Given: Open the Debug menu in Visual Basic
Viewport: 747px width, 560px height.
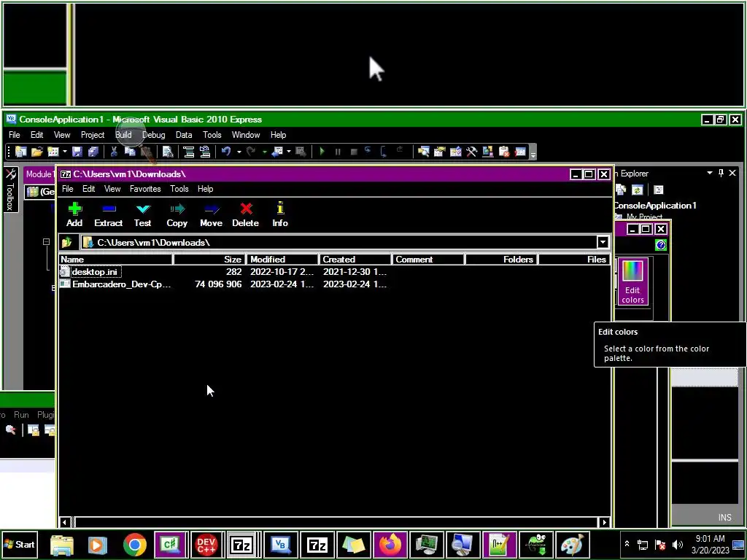Looking at the screenshot, I should click(153, 135).
